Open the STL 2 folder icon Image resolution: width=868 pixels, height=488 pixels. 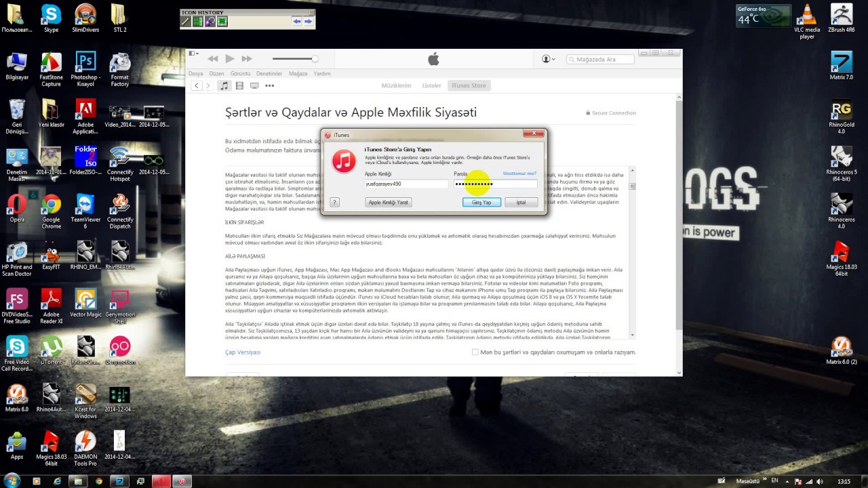[119, 18]
